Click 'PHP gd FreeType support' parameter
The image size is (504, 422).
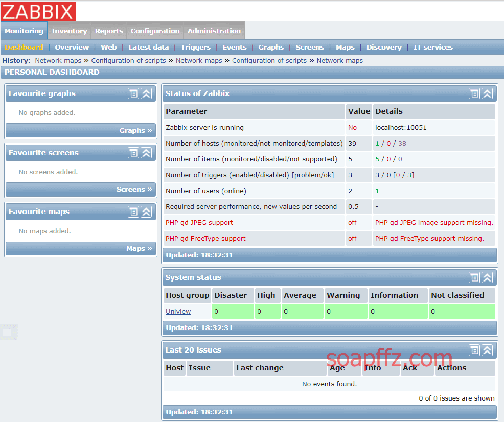tap(205, 238)
